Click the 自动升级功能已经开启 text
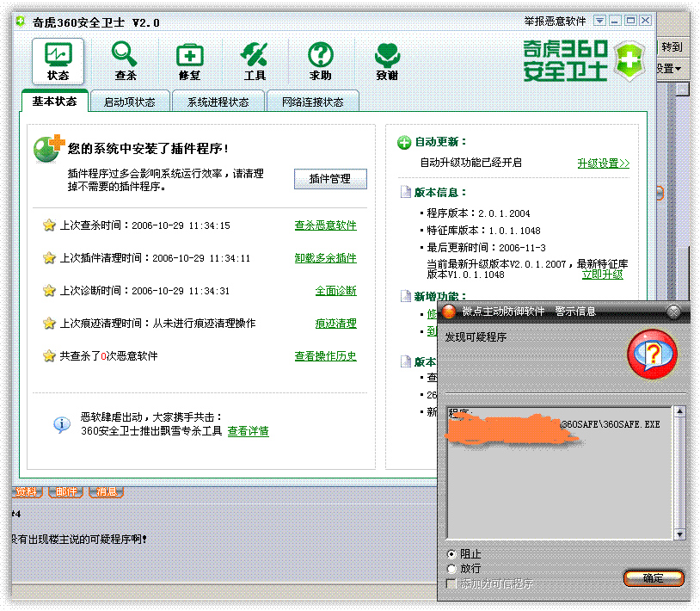This screenshot has width=700, height=611. point(471,163)
